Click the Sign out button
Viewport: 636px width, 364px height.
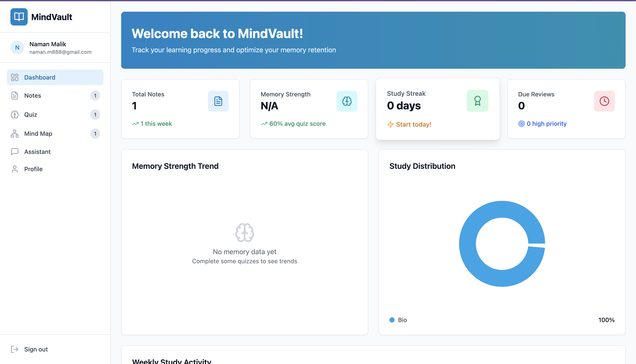coord(36,349)
